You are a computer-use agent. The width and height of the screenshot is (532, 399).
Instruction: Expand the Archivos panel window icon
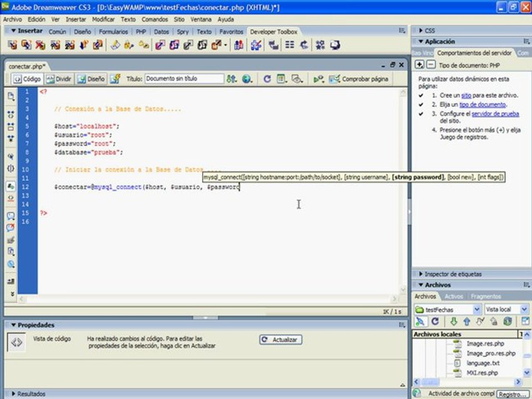pos(525,321)
